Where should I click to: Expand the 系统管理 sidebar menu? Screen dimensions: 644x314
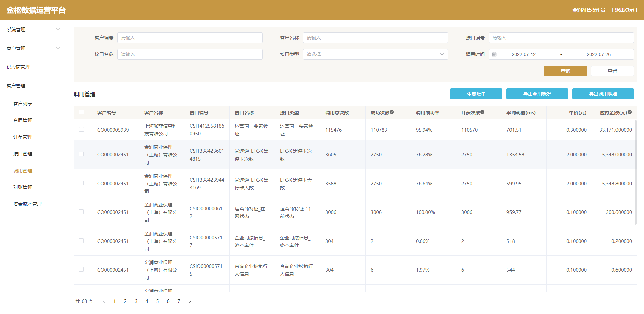[34, 29]
